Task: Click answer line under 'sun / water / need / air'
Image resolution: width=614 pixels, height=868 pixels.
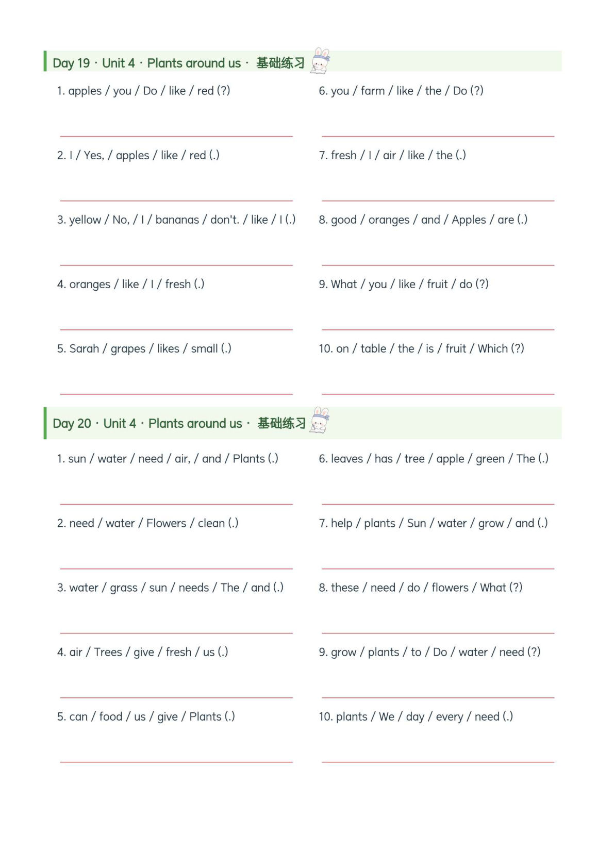Action: click(x=176, y=504)
